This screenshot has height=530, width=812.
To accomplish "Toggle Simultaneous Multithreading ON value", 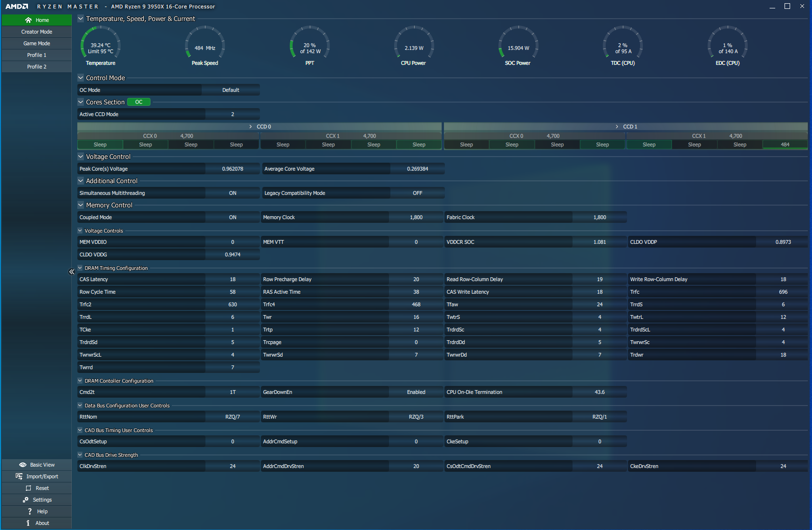I will (232, 193).
